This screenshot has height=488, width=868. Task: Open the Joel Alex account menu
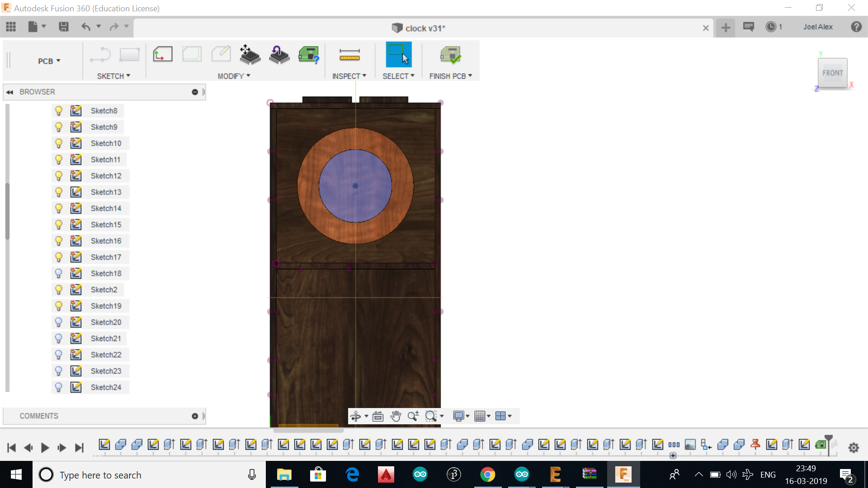click(x=817, y=27)
